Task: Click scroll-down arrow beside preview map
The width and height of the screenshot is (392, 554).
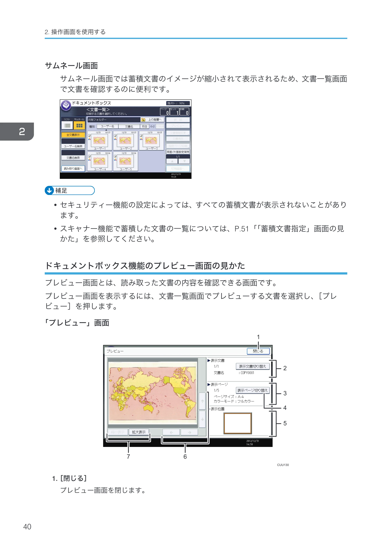Action: coord(202,419)
